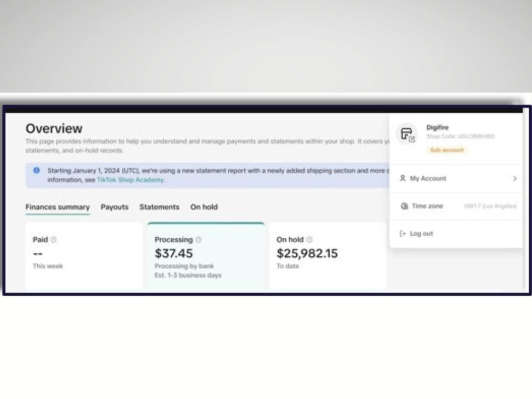Click the Digifire shop name
The width and height of the screenshot is (532, 399).
pyautogui.click(x=437, y=128)
